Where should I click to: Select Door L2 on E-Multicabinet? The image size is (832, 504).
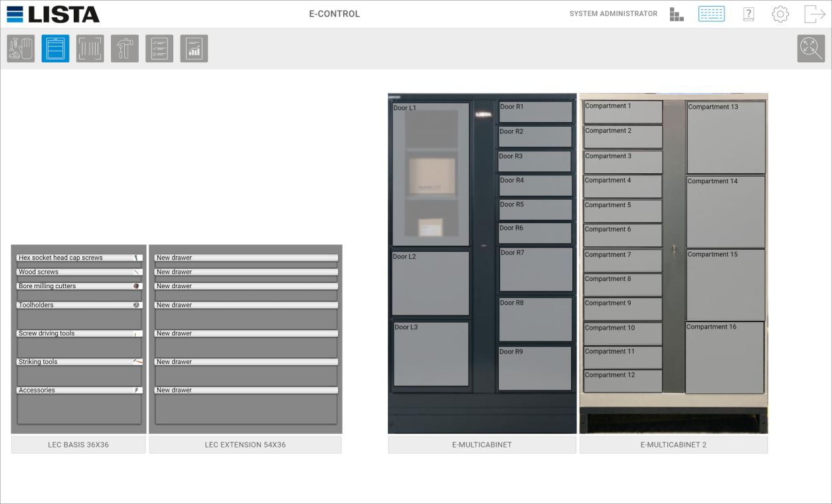[x=430, y=283]
